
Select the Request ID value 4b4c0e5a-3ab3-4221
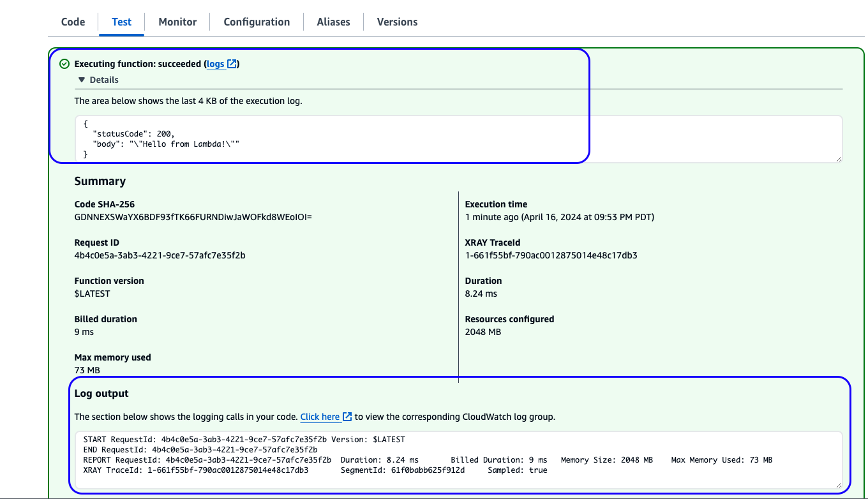pos(160,255)
